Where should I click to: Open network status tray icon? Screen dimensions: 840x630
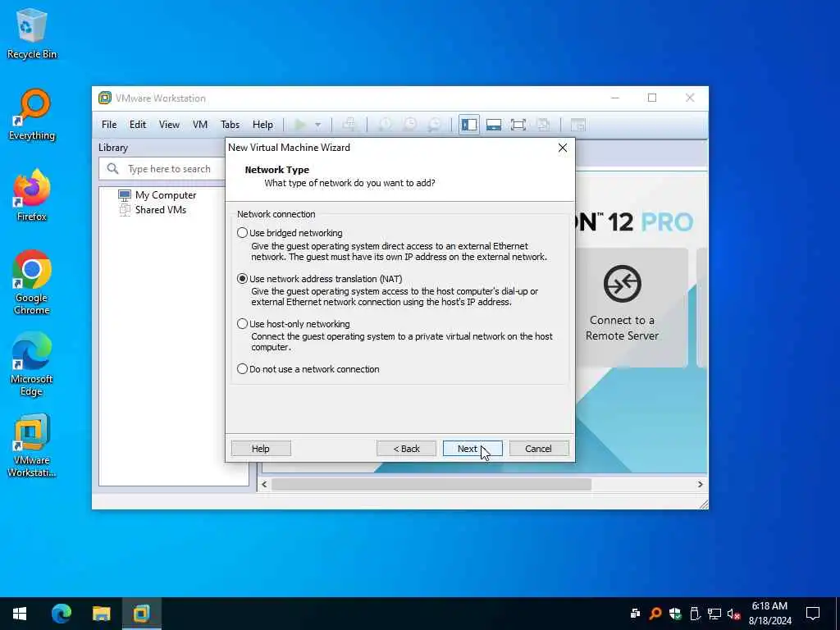pos(714,614)
